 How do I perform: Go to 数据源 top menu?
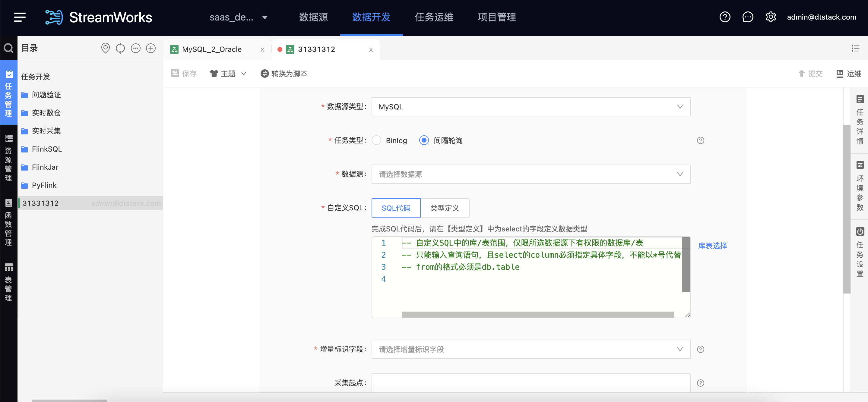click(313, 17)
